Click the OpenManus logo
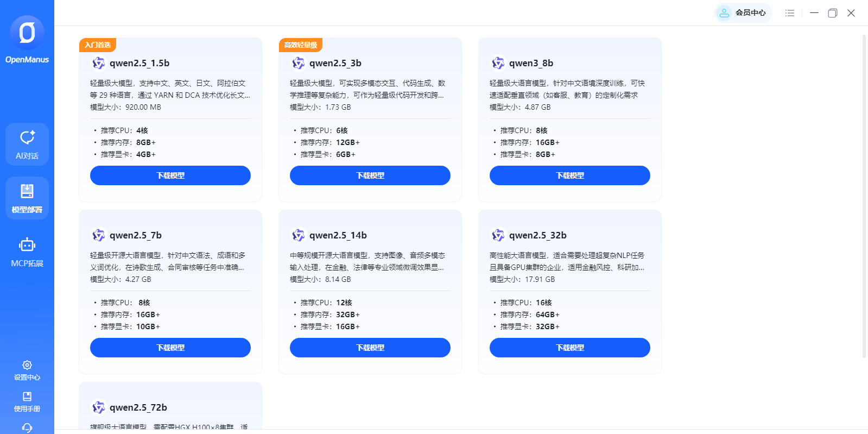The width and height of the screenshot is (868, 434). pos(27,33)
